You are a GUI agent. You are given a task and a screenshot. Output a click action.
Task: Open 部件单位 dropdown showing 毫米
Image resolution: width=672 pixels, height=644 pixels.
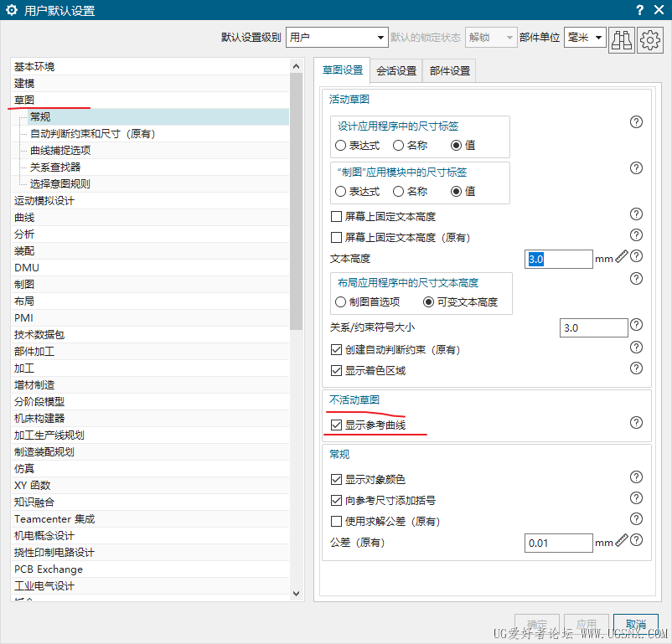point(585,38)
